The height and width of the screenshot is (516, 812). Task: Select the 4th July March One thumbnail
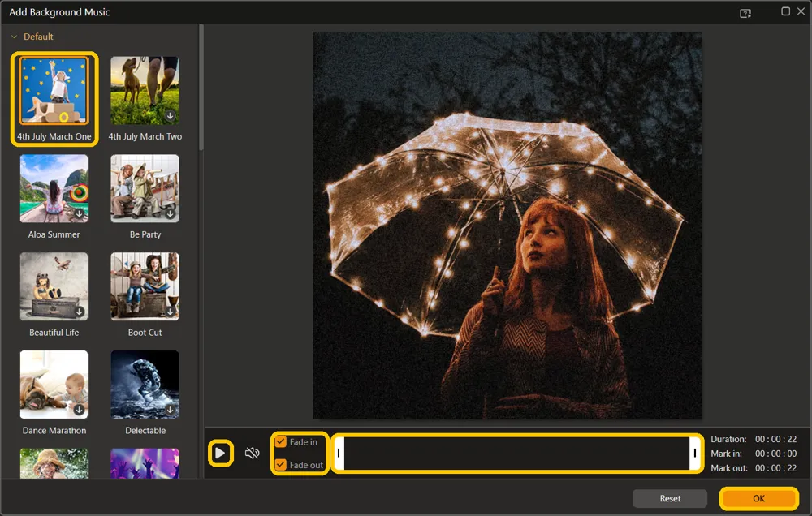coord(54,91)
